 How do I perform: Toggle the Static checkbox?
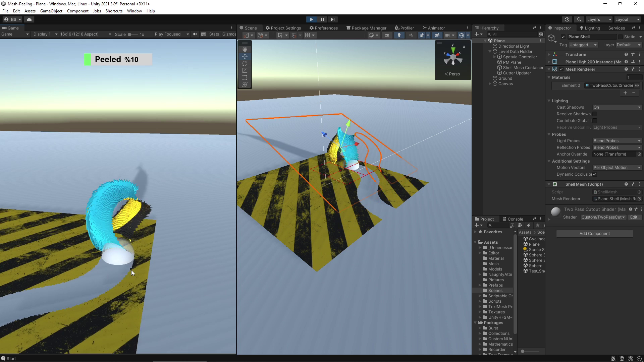621,37
